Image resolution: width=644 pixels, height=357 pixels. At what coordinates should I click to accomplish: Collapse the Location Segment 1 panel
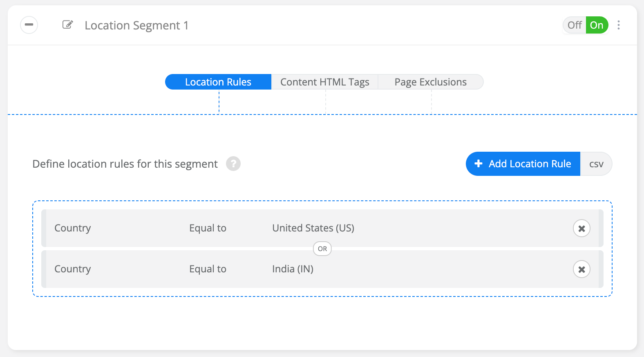[x=29, y=25]
